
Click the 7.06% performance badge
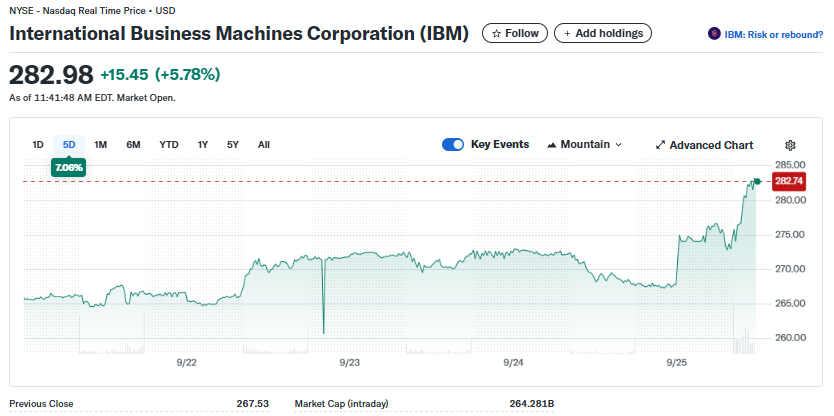(x=69, y=168)
